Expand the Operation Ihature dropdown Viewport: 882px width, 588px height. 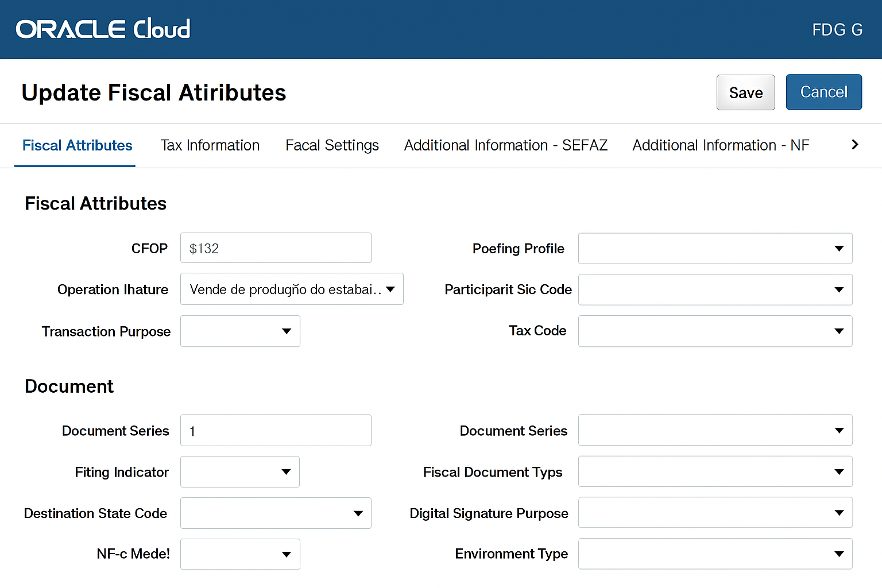pyautogui.click(x=292, y=289)
